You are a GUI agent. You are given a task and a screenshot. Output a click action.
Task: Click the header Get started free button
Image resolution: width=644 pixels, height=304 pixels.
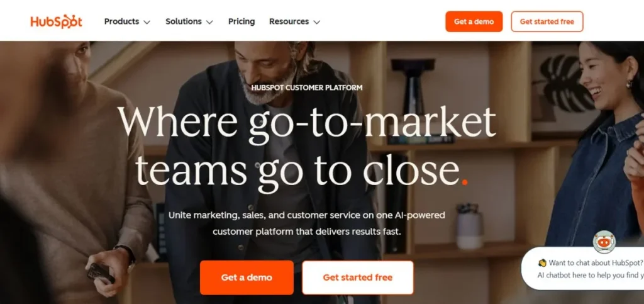pos(547,21)
